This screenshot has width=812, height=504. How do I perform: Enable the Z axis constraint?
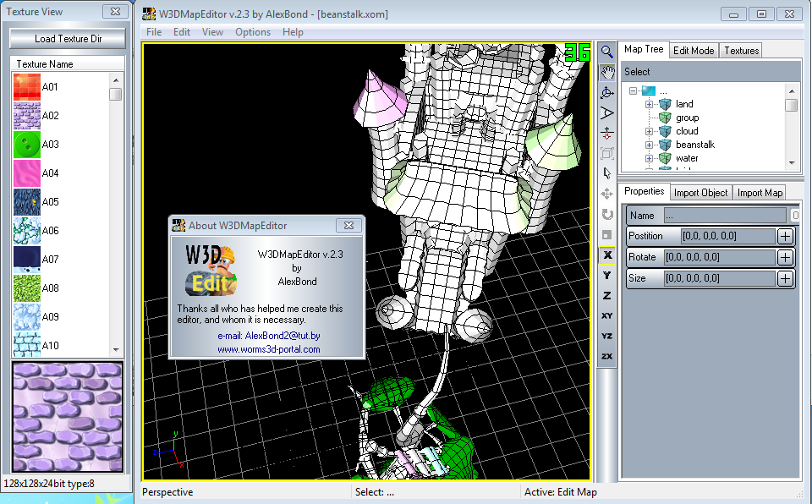pos(606,295)
